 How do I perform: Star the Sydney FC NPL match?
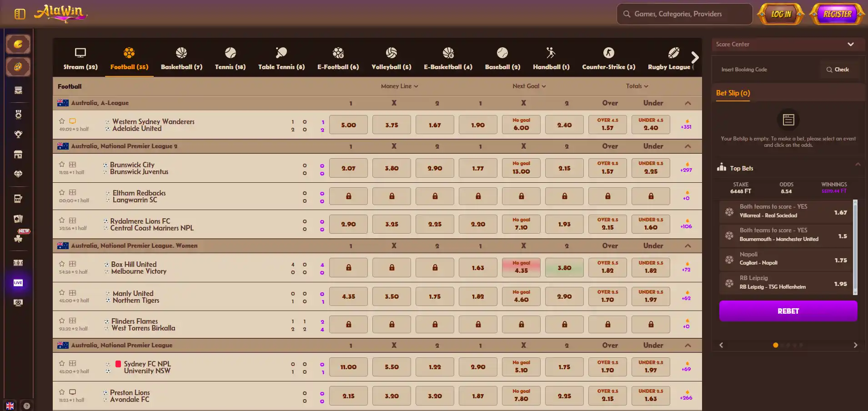point(62,363)
